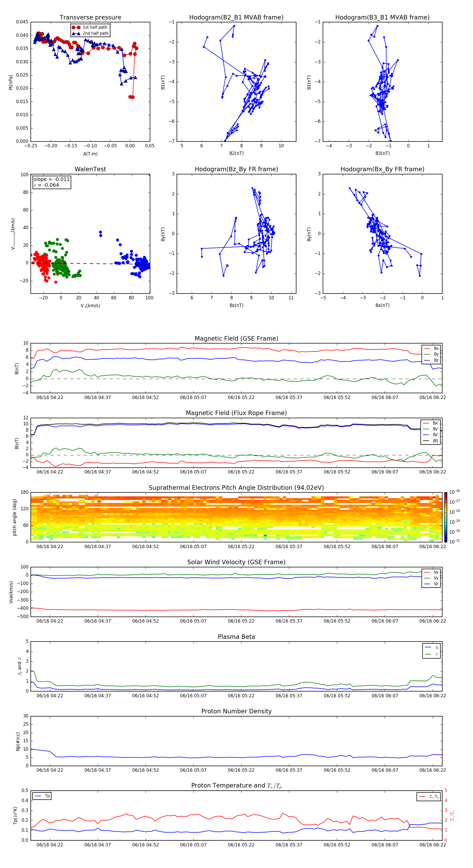Viewport: 473px width, 868px height.
Task: Click the "Magnetic Field (GSE Frame)" title
Action: coord(236,339)
